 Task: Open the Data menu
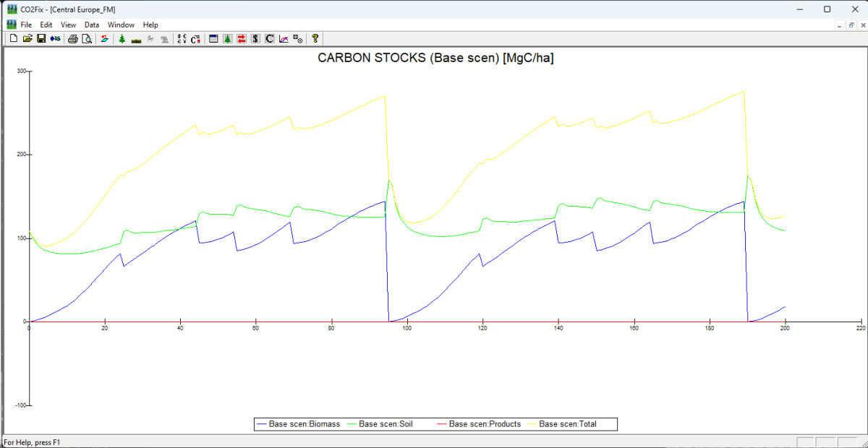[92, 25]
